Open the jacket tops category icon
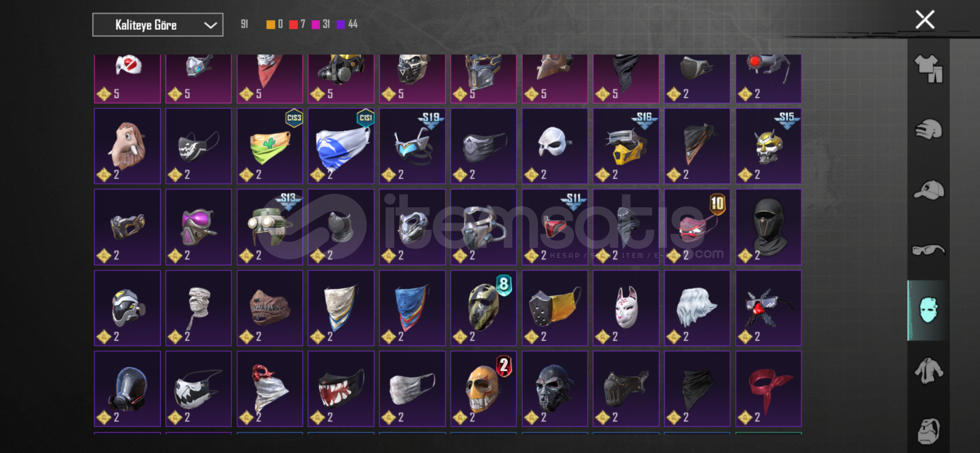 [928, 371]
